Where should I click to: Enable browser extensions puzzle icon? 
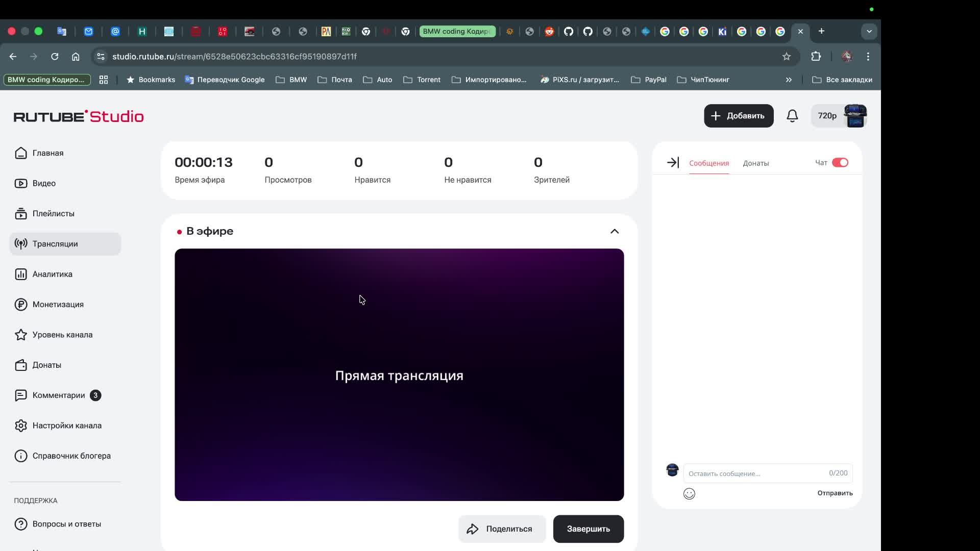816,56
